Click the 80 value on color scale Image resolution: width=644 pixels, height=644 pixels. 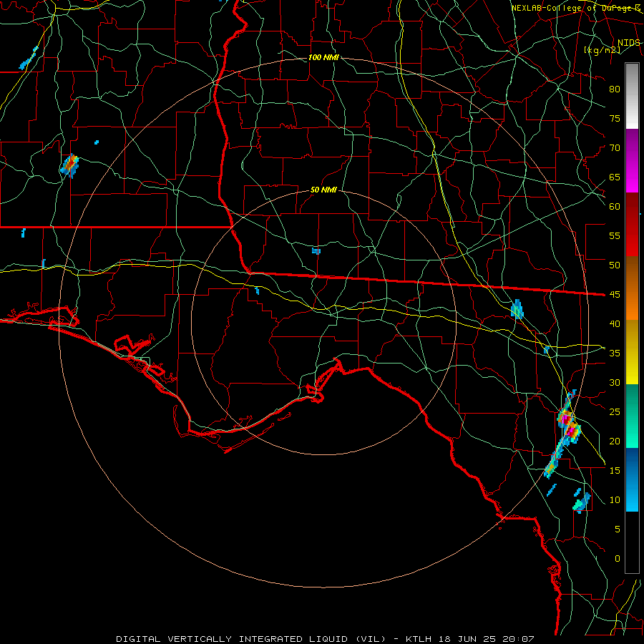pos(615,89)
